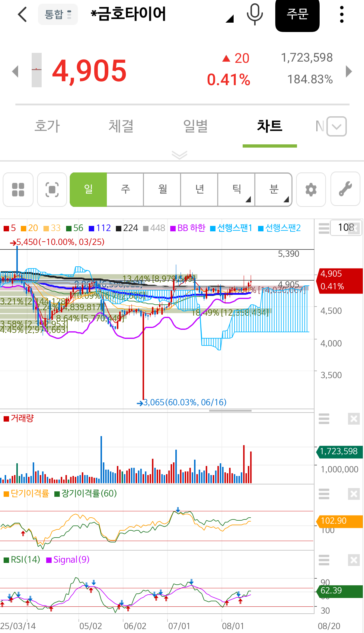Show next stock with right triangle
Image resolution: width=364 pixels, height=633 pixels.
point(349,72)
